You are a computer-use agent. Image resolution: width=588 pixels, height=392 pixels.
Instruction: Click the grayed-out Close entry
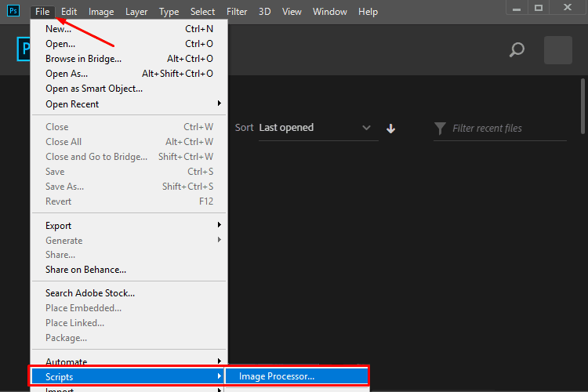click(129, 127)
